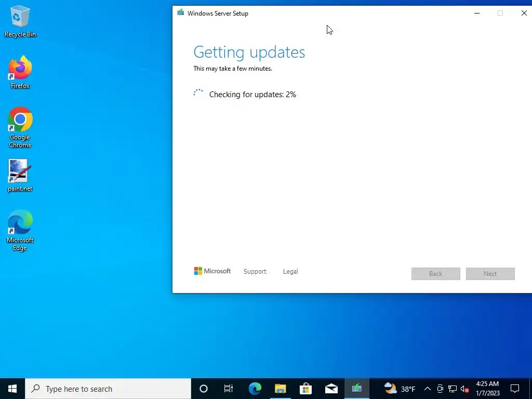Select the Microsoft Edge desktop shortcut

point(20,230)
